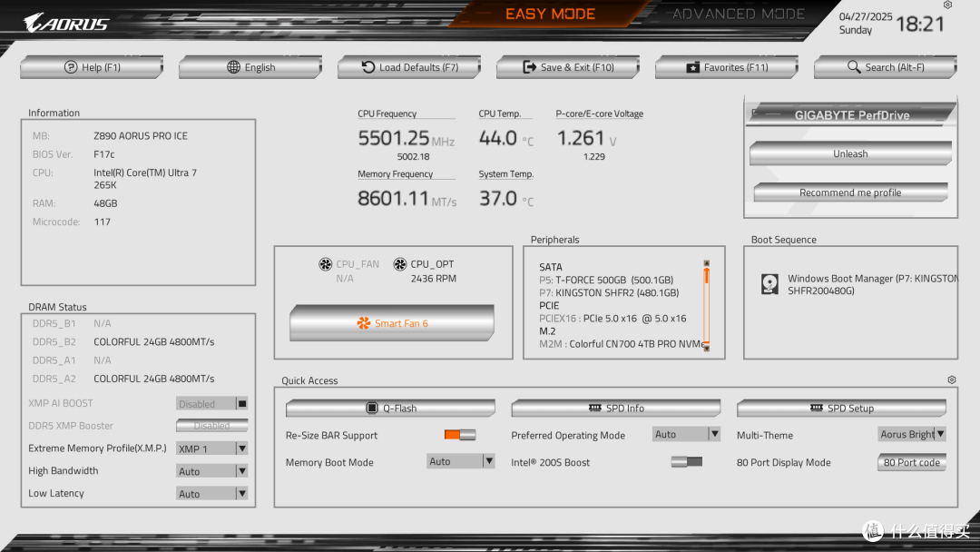Click P7: KINGSTON SHFR2 entry
The width and height of the screenshot is (980, 552).
pyautogui.click(x=609, y=292)
